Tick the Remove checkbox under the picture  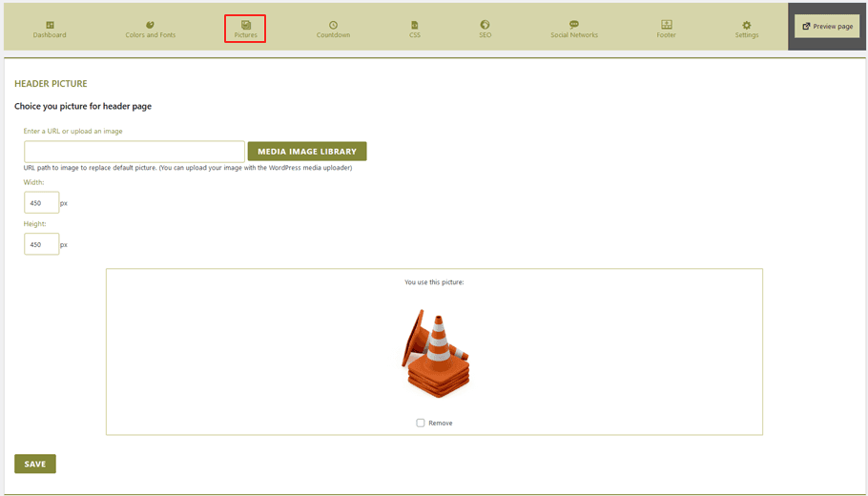click(x=420, y=423)
